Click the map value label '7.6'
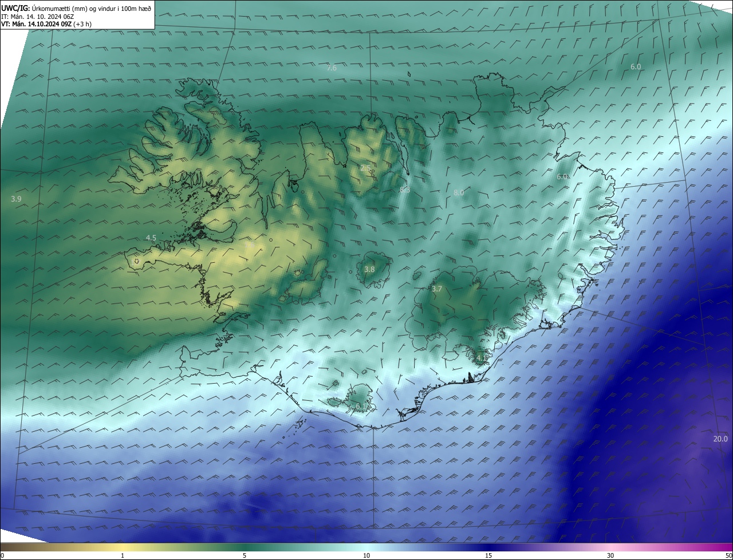733x560 pixels. click(332, 68)
